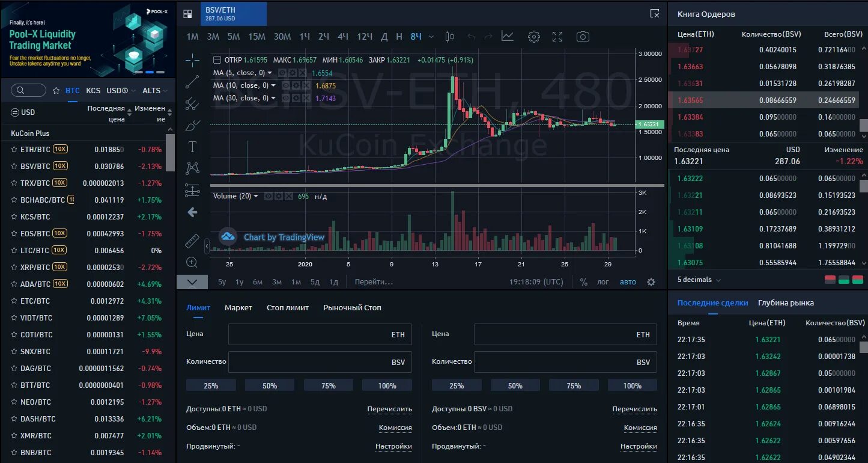Open the indicators line-chart icon
The image size is (868, 463).
[508, 37]
